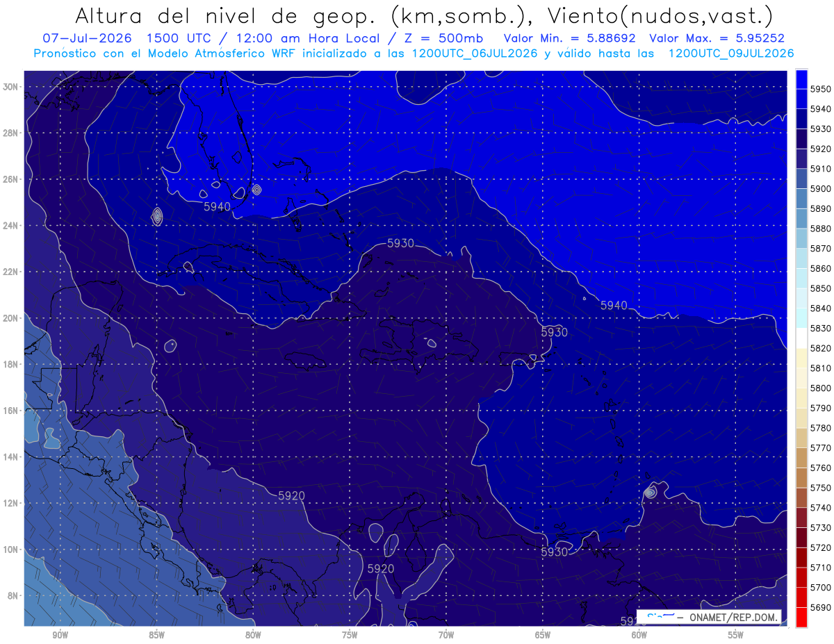Click the 5730 colorbar value

tap(821, 527)
